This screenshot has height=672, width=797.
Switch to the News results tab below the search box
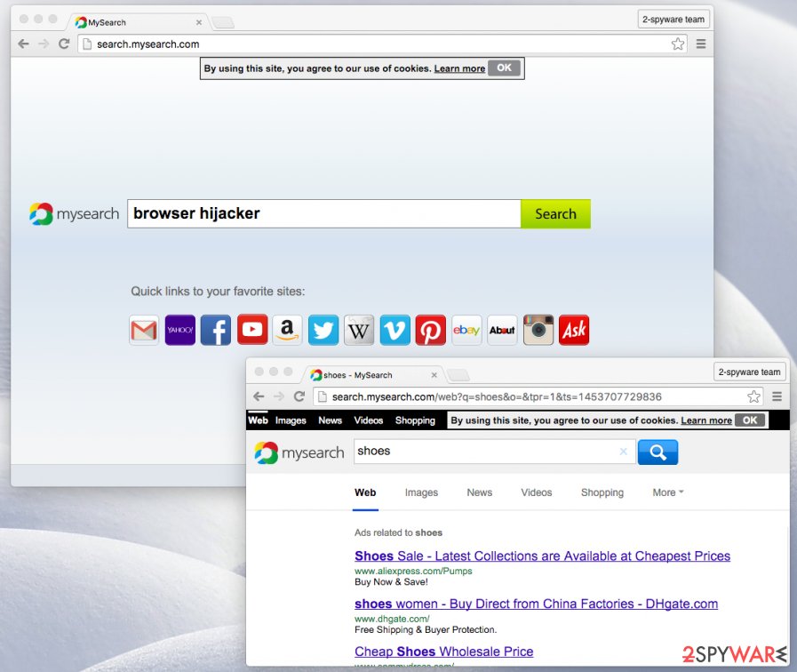(x=479, y=492)
